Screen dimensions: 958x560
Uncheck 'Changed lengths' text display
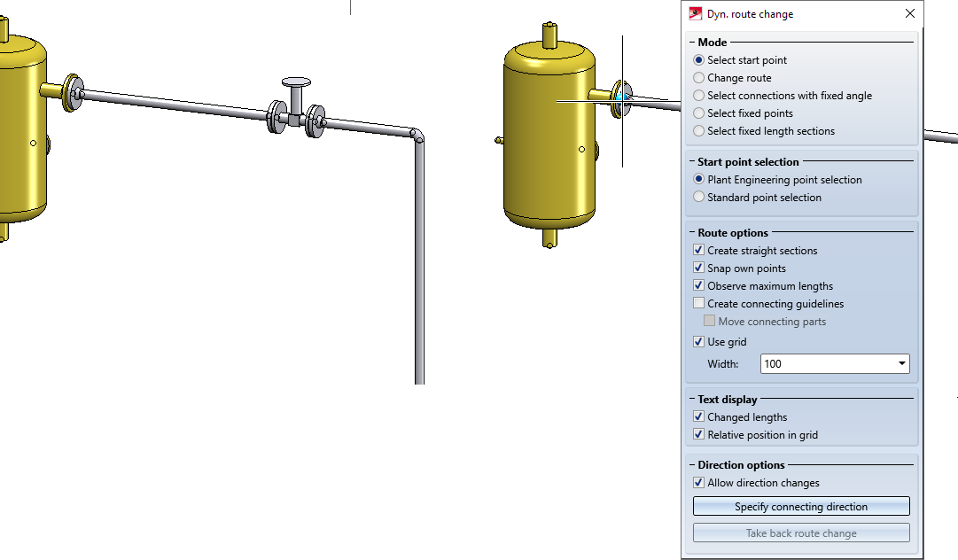(698, 416)
